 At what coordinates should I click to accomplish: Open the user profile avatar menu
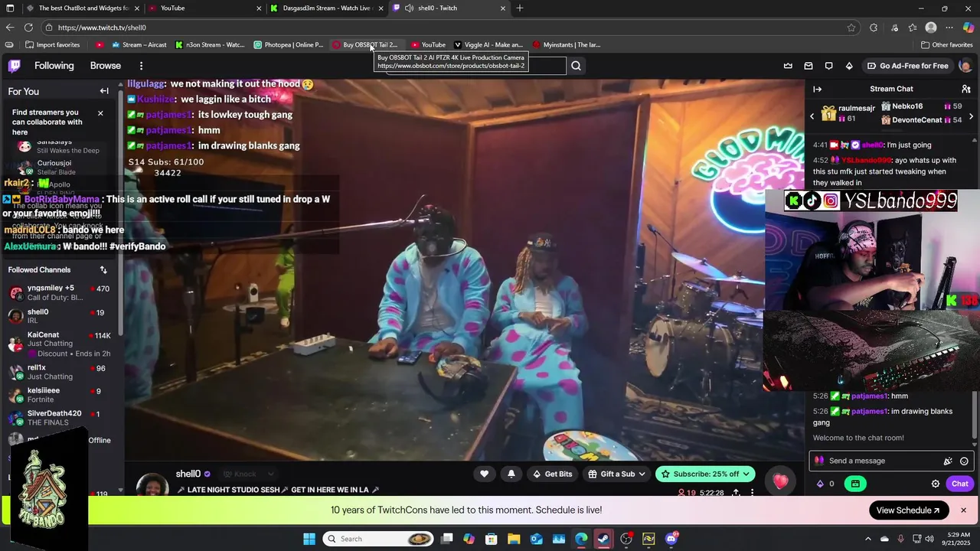coord(965,66)
